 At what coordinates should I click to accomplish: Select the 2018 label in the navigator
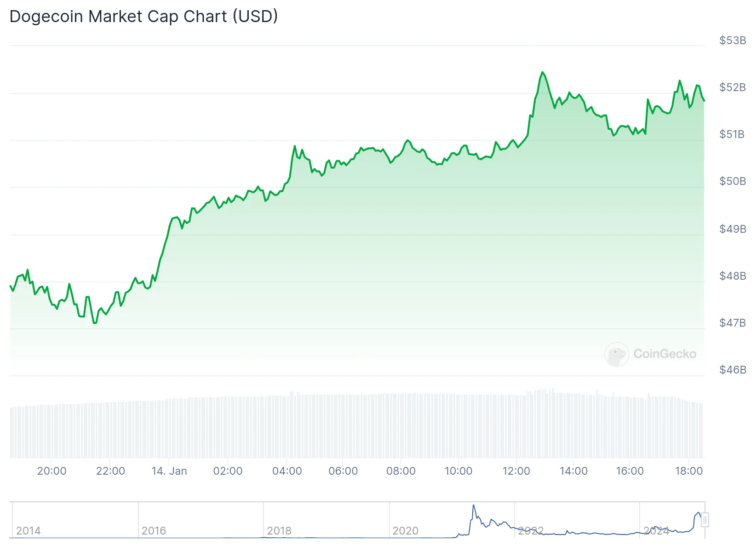(279, 531)
